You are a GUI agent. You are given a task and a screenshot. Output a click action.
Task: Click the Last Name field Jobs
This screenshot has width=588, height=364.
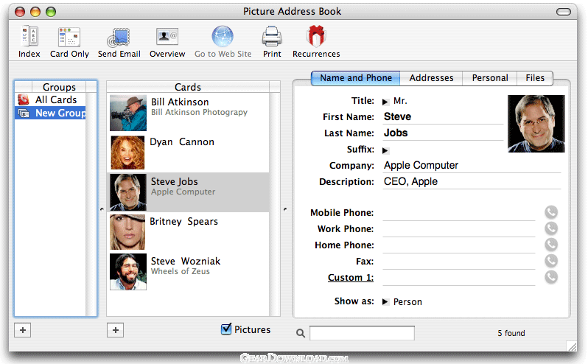click(x=443, y=133)
